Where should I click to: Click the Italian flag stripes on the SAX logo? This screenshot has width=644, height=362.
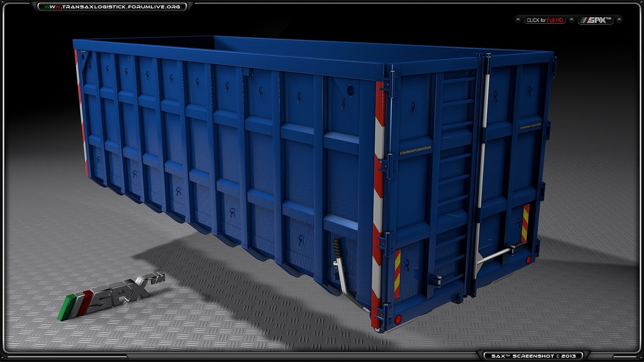pyautogui.click(x=75, y=300)
